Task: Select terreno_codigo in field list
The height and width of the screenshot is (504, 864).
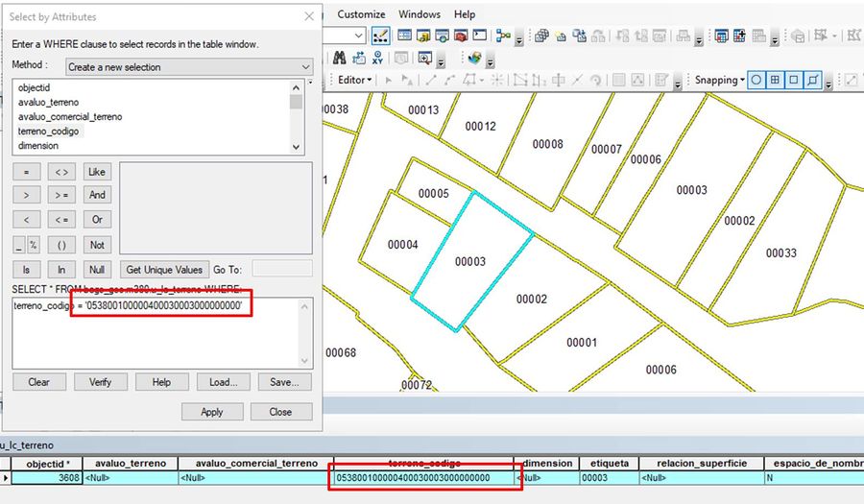Action: click(49, 132)
